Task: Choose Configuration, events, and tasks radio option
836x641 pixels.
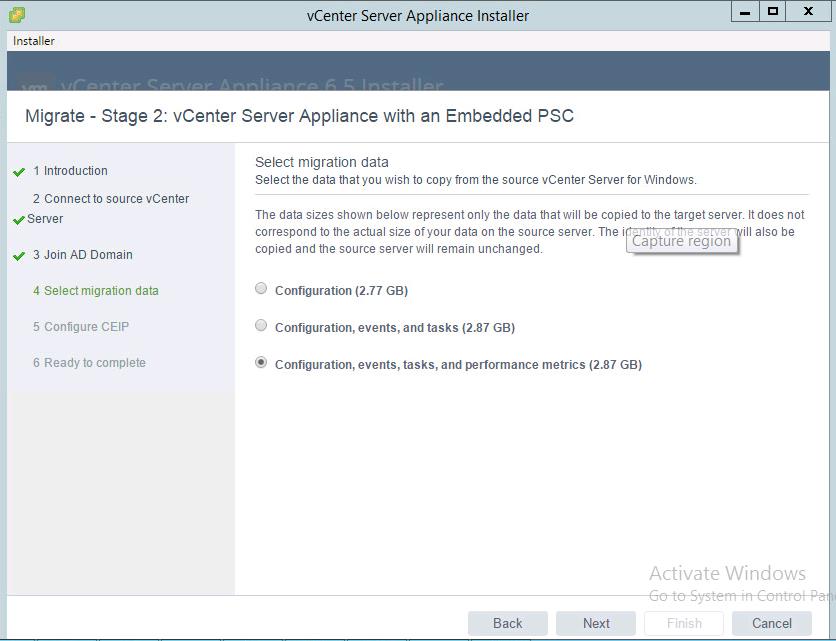Action: (x=261, y=325)
